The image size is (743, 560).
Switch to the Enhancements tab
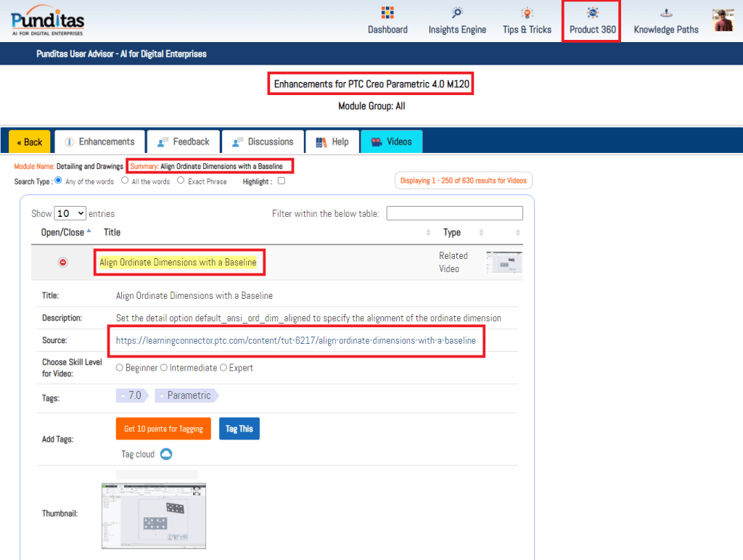[99, 141]
